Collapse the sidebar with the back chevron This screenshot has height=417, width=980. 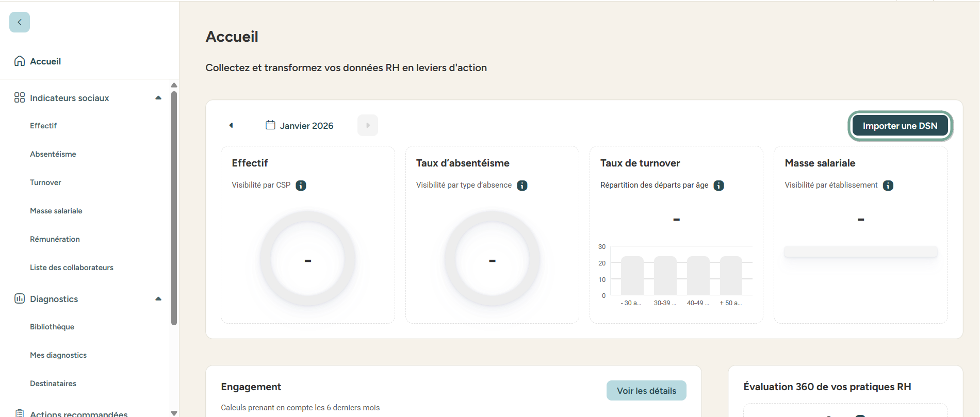point(20,22)
